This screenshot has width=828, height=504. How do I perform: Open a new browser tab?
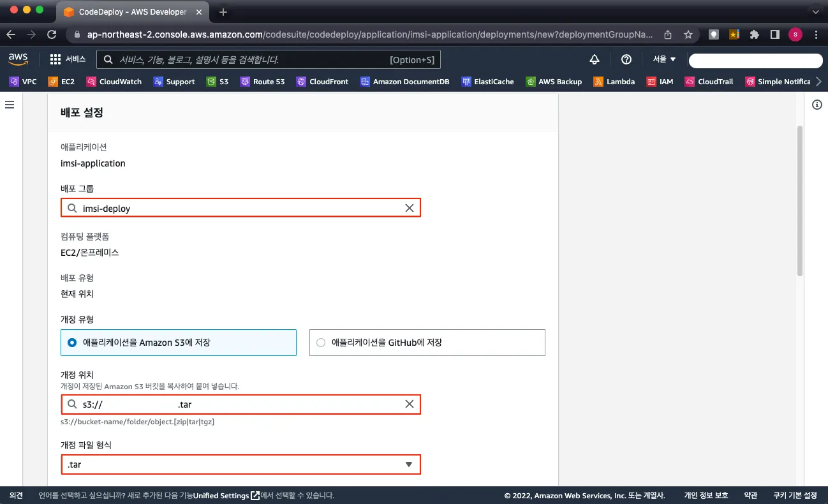[223, 12]
